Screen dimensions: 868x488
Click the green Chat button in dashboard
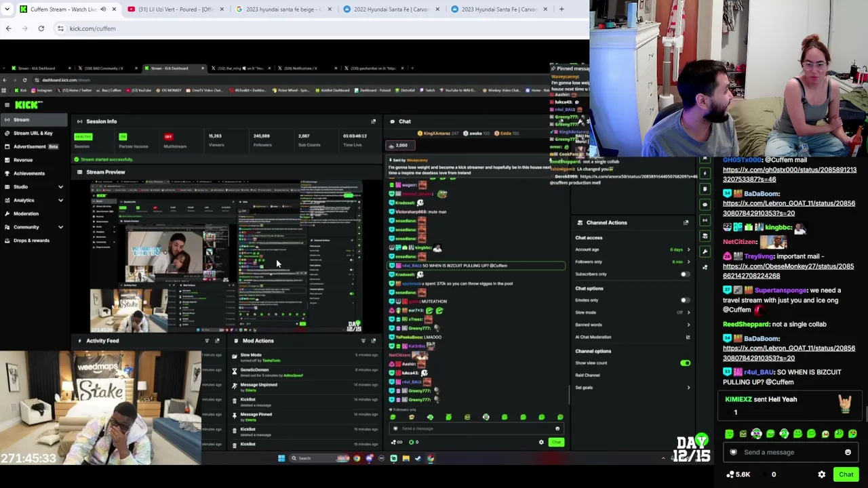coord(556,443)
